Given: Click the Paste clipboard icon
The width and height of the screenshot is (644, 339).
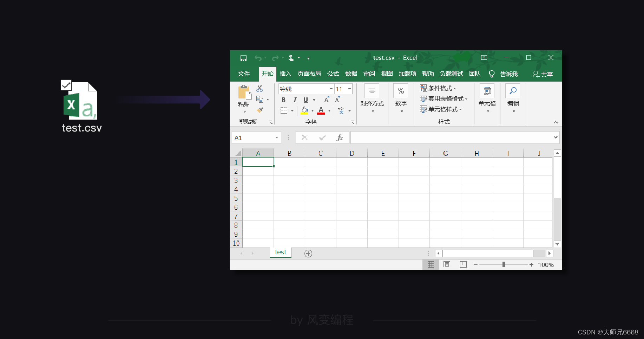Looking at the screenshot, I should (x=245, y=92).
